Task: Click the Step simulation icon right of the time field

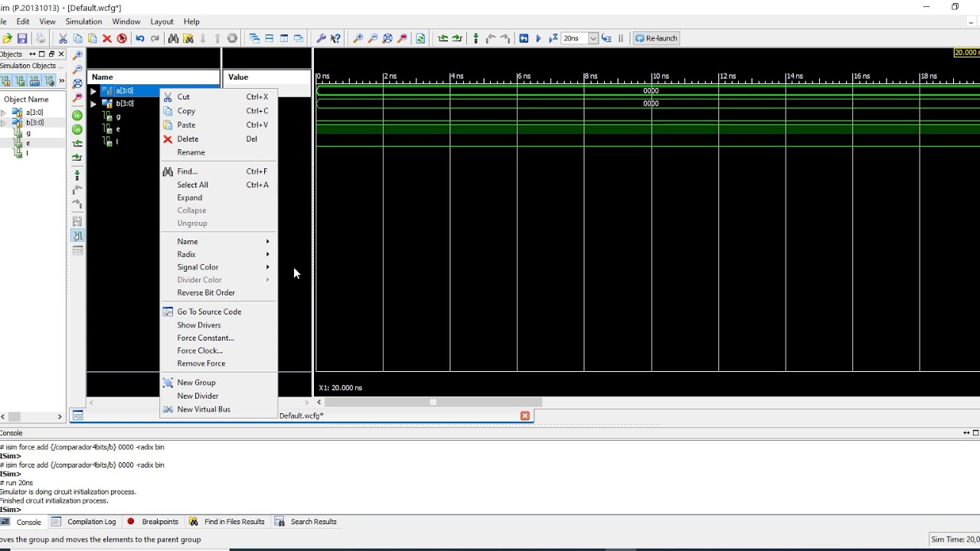Action: tap(606, 38)
